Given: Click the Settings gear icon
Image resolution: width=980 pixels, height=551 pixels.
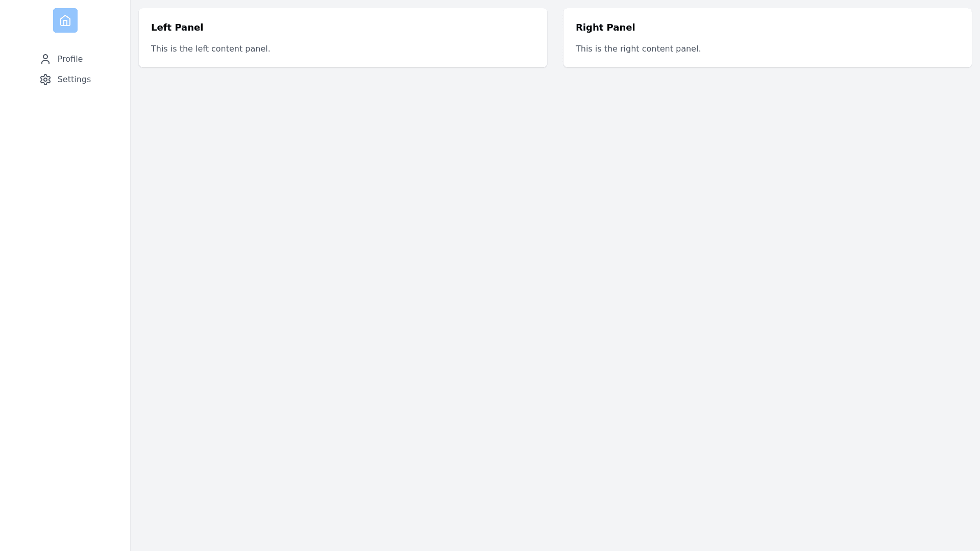Looking at the screenshot, I should pyautogui.click(x=45, y=80).
